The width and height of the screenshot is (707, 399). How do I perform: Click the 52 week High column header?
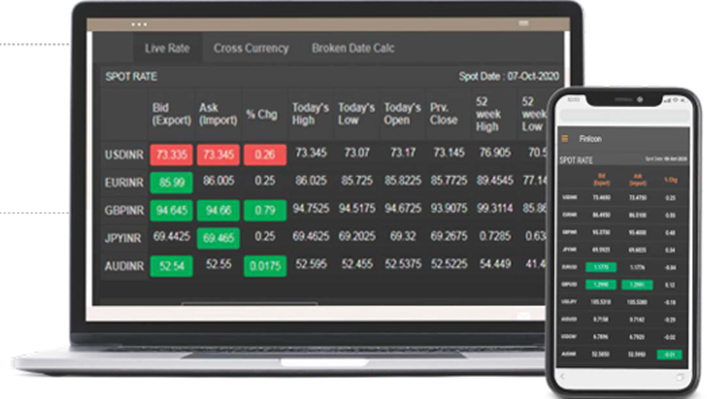(488, 114)
